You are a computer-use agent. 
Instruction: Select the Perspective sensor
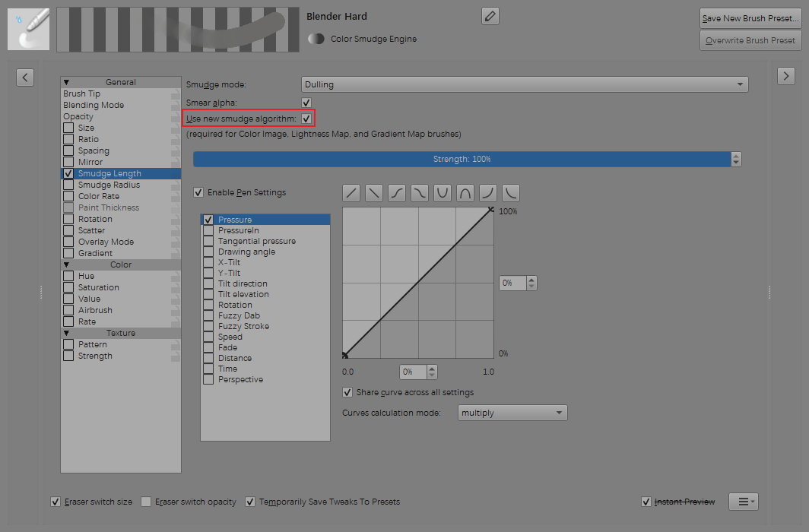click(x=265, y=379)
